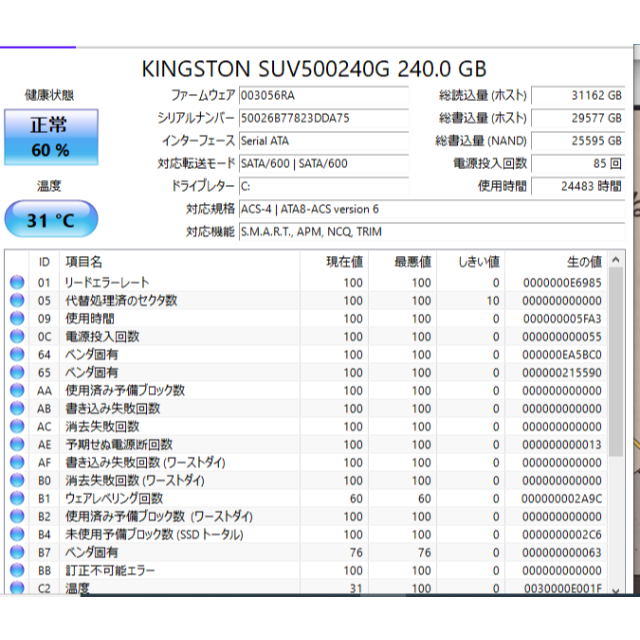Screen dimensions: 640x640
Task: Click status orb for row C2 温度
Action: [17, 588]
